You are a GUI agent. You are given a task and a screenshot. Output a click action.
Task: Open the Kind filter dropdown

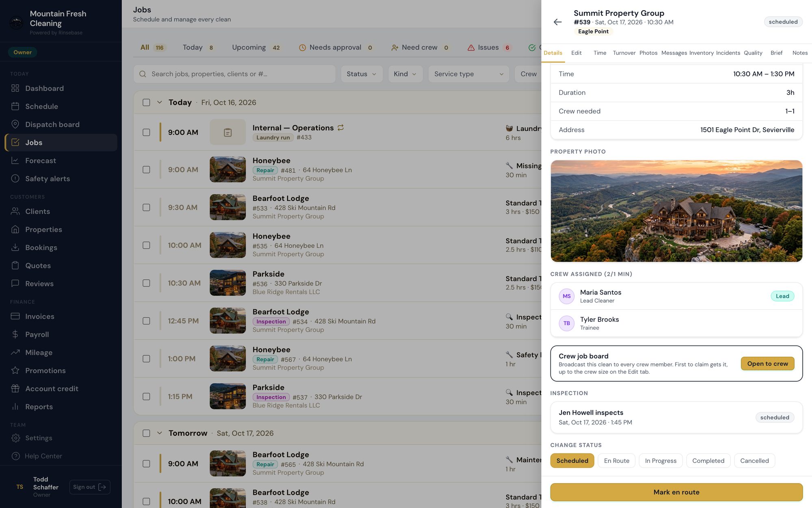(405, 74)
